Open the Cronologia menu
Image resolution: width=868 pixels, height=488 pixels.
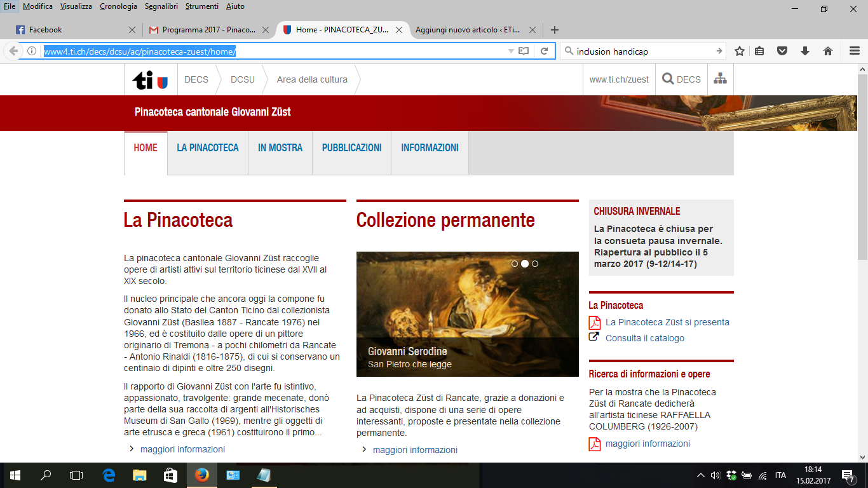tap(118, 6)
